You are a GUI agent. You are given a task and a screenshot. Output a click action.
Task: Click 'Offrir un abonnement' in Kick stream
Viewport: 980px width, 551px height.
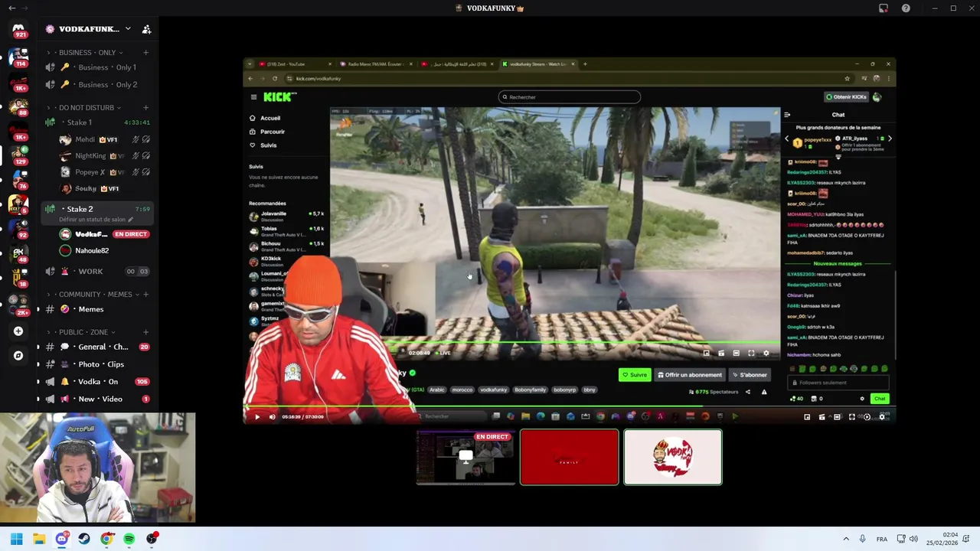point(690,375)
